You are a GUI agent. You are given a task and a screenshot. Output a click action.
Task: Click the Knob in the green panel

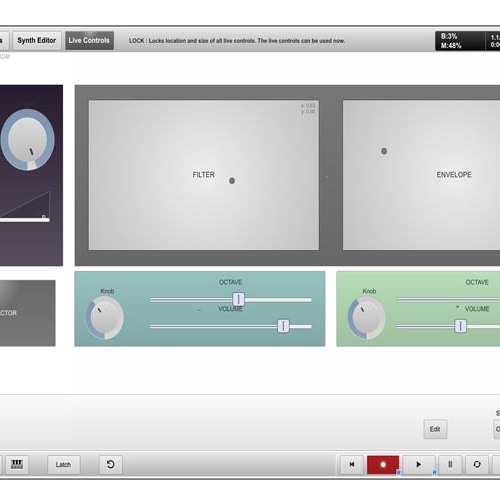[x=367, y=318]
